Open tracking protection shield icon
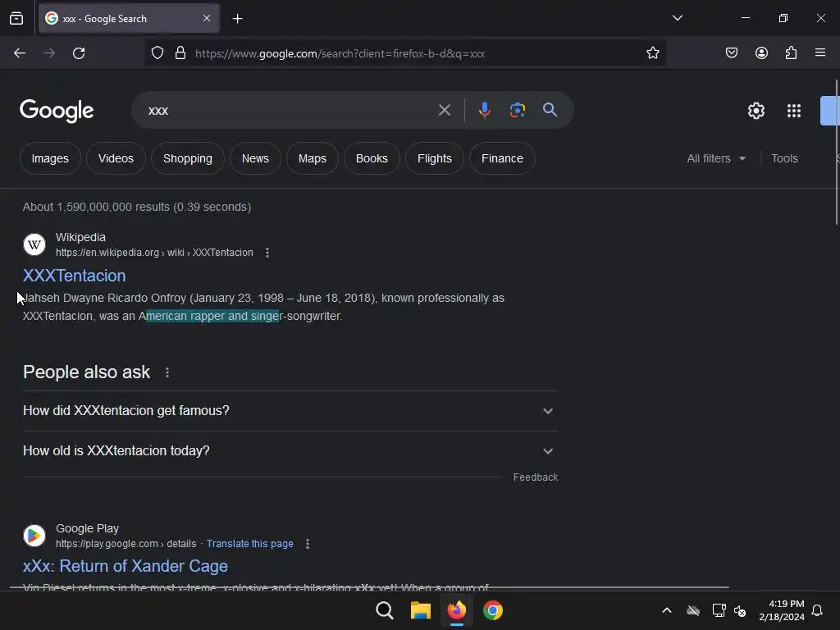This screenshot has height=630, width=840. click(157, 53)
